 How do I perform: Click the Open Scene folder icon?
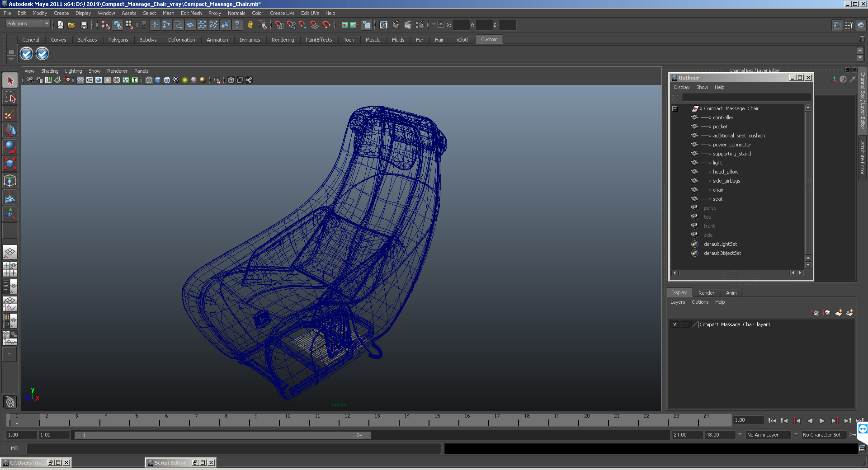[71, 25]
